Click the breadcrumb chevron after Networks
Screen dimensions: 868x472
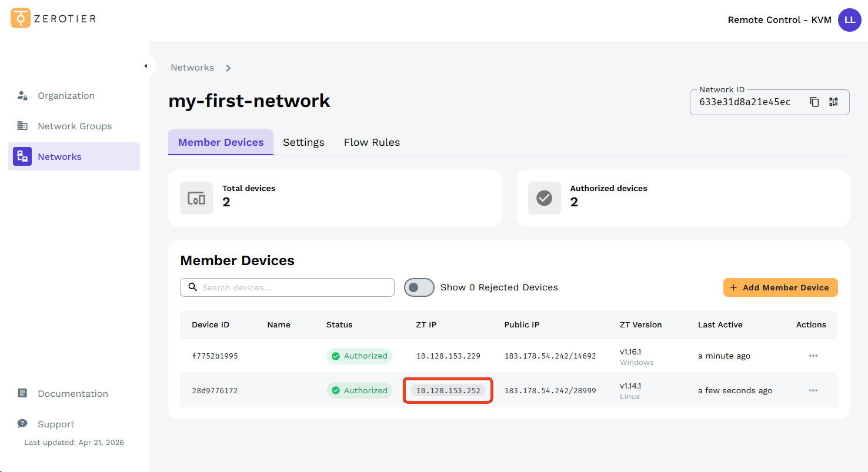pos(228,68)
